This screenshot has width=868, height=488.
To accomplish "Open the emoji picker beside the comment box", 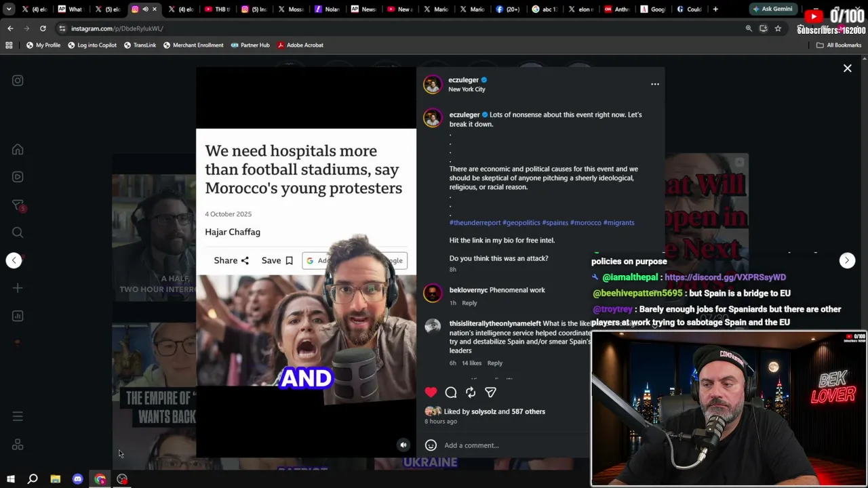I will point(431,445).
